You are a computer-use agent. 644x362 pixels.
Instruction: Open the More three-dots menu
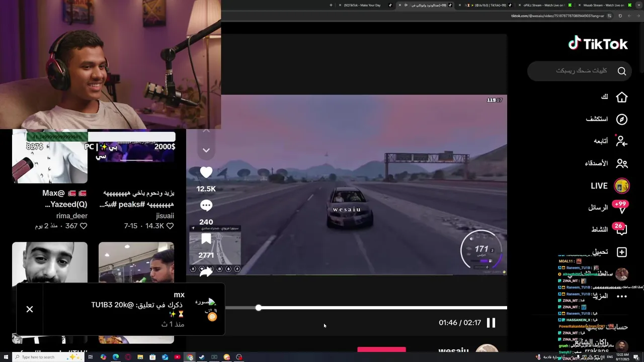click(622, 296)
